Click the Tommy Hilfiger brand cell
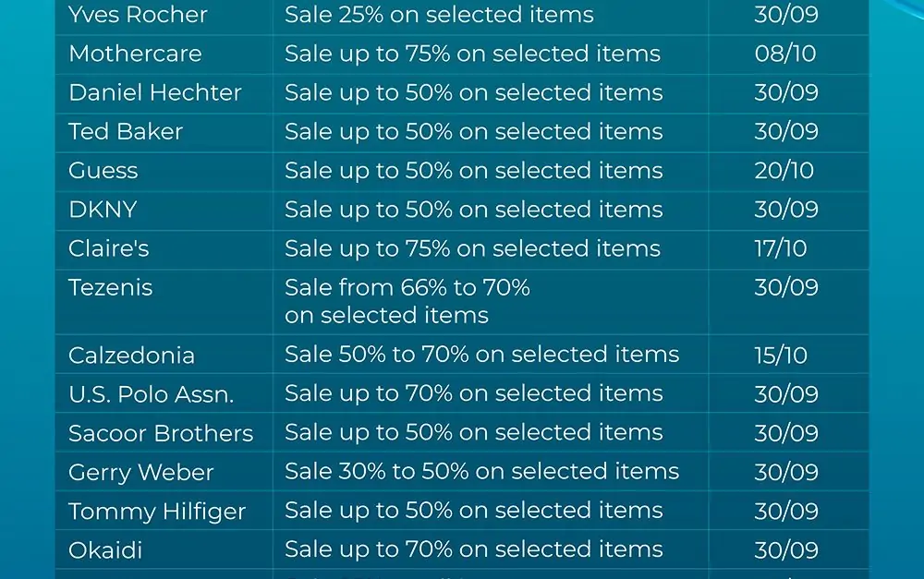 click(157, 512)
